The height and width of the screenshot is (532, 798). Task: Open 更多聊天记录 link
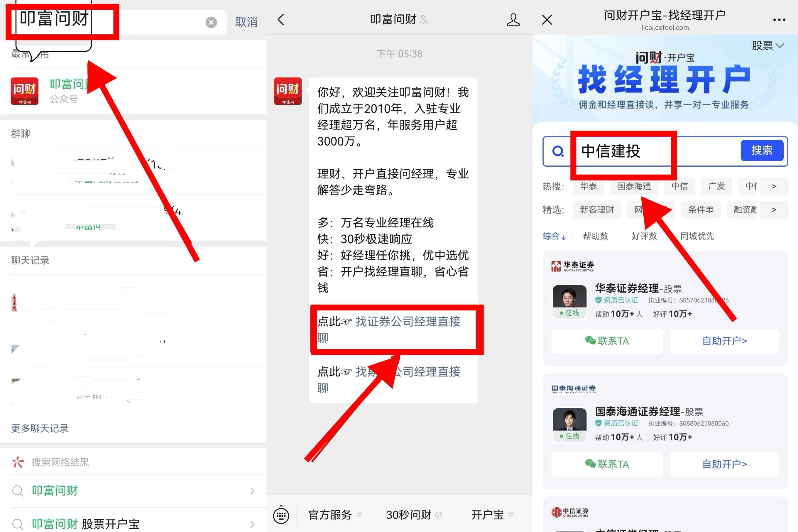pos(40,428)
